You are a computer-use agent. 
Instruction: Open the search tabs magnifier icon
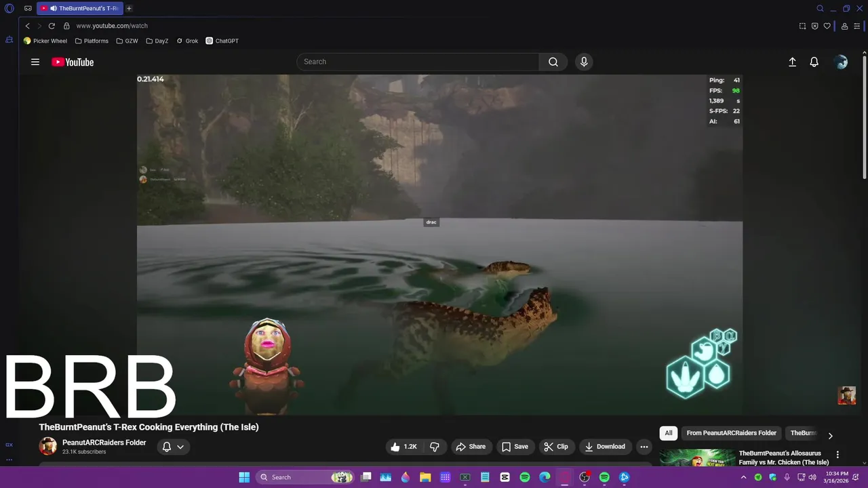(x=820, y=9)
